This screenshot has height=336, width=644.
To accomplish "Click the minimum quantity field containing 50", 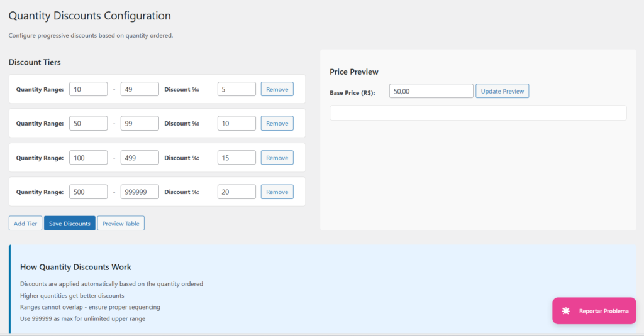I will 88,124.
